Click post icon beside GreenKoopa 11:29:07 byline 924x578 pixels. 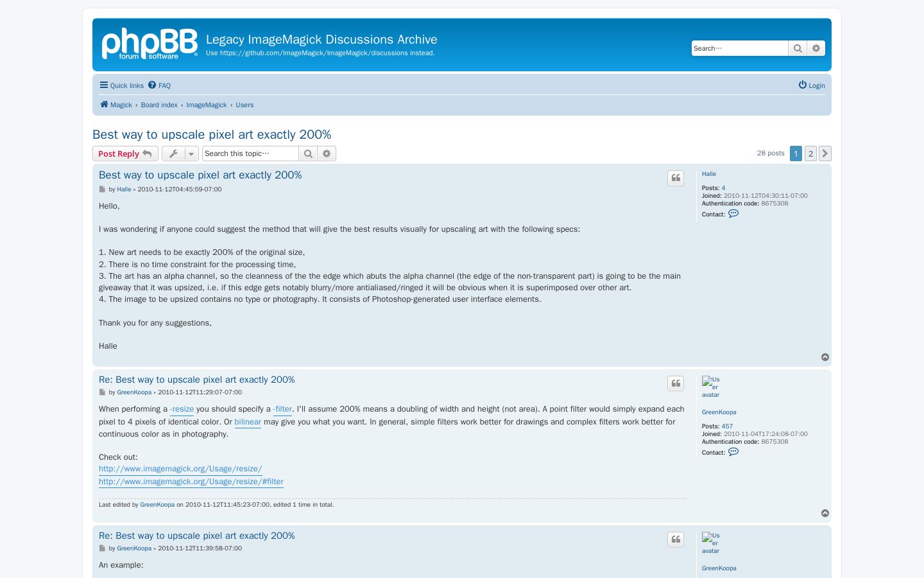[102, 392]
